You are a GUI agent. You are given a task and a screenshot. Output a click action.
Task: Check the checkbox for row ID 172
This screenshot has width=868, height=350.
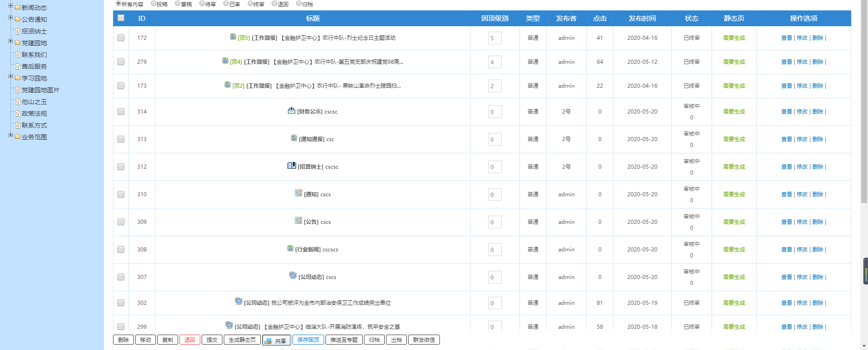click(121, 38)
